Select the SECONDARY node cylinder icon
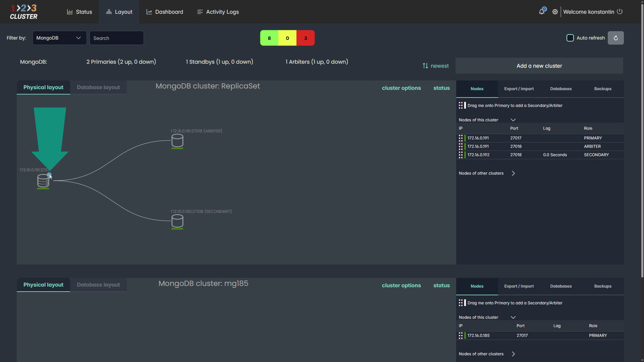Viewport: 644px width, 362px height. pos(177,221)
